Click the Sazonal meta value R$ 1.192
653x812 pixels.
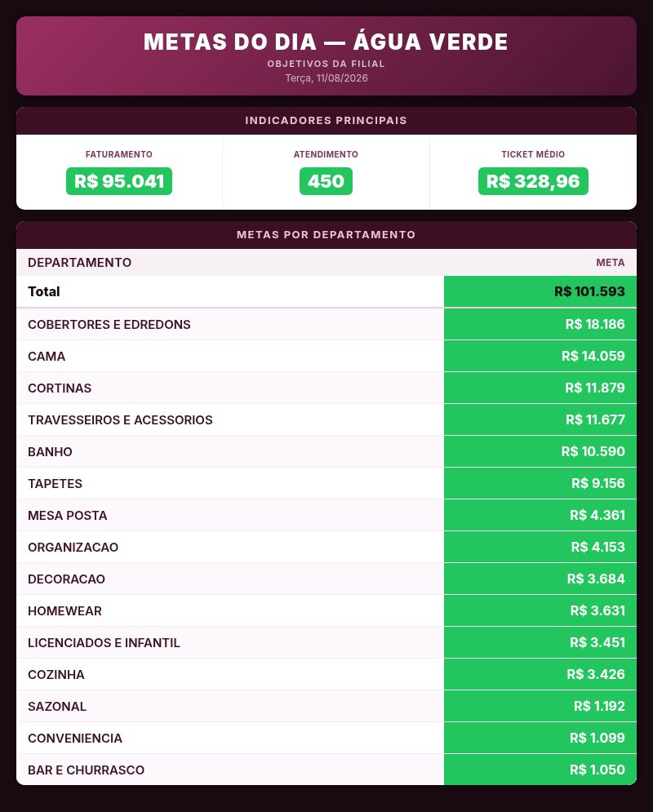point(599,707)
